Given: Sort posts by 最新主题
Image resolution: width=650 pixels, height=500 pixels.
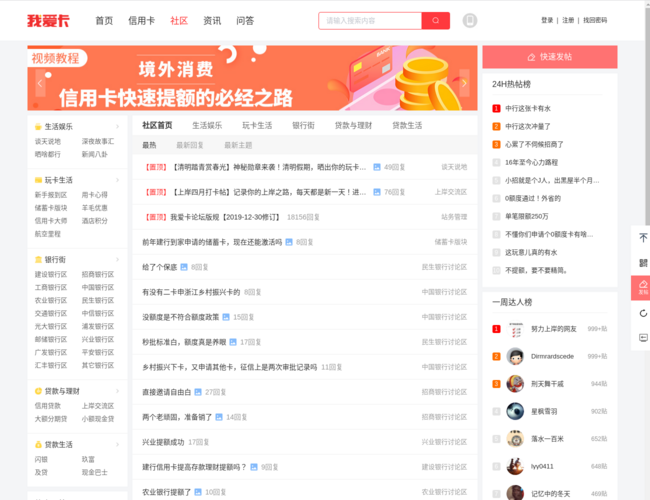Looking at the screenshot, I should 238,145.
